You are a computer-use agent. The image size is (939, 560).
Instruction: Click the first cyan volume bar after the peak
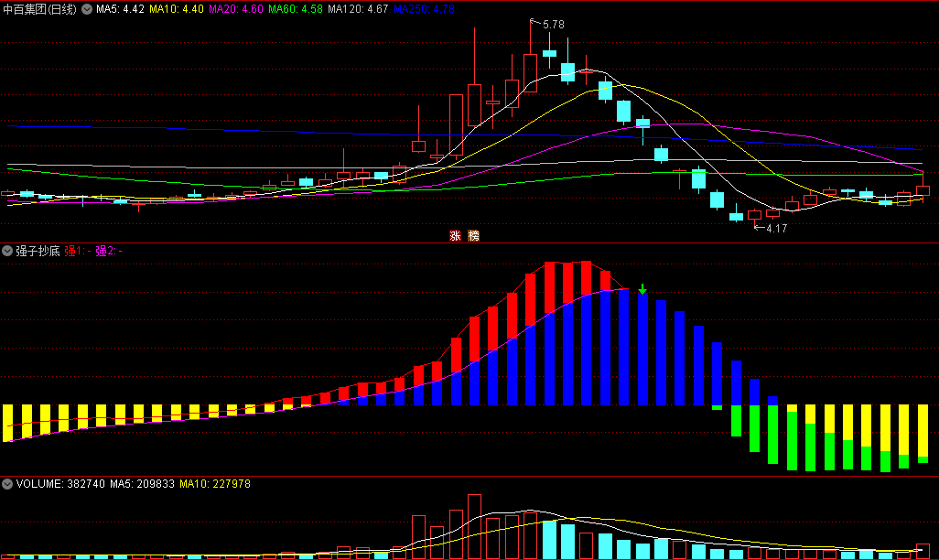click(549, 540)
